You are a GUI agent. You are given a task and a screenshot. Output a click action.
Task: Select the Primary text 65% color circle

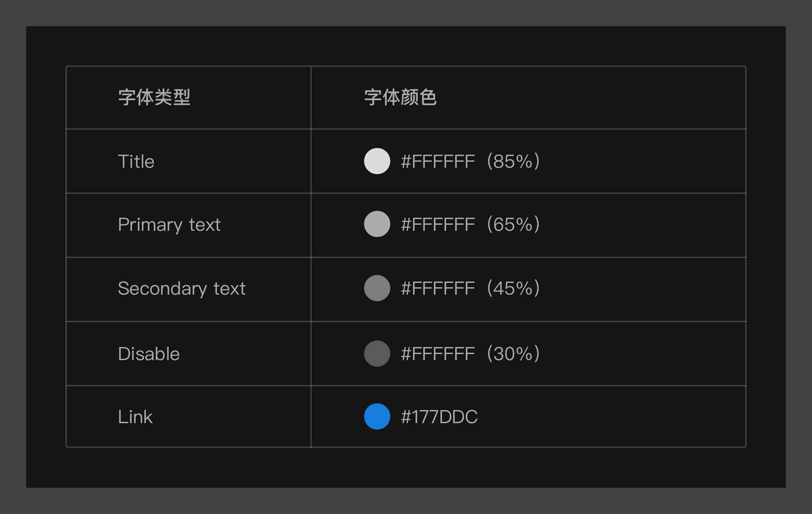(x=377, y=224)
